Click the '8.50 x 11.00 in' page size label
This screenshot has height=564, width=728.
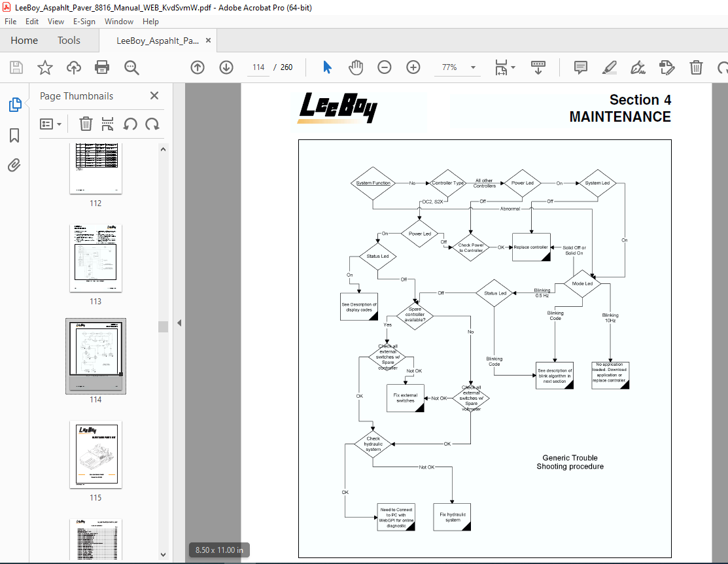pyautogui.click(x=219, y=550)
